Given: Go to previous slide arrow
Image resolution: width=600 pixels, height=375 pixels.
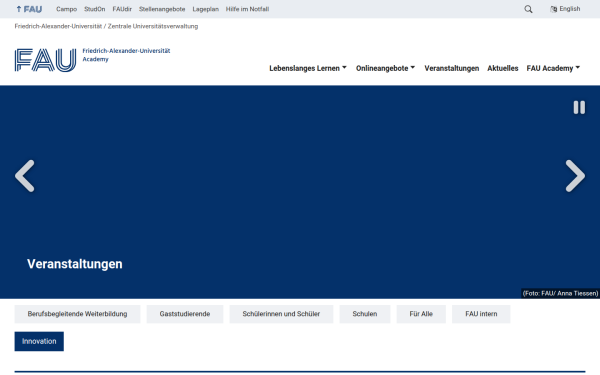Looking at the screenshot, I should coord(25,176).
